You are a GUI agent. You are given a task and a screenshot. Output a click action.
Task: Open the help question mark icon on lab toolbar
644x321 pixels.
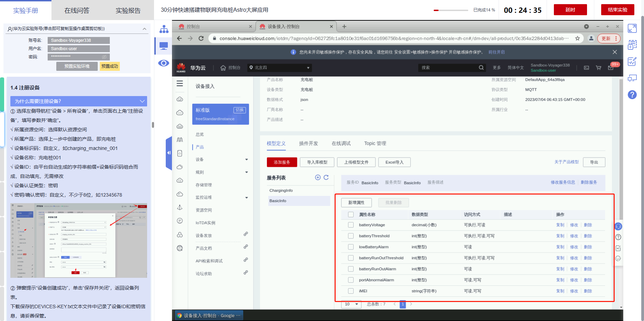(x=632, y=95)
